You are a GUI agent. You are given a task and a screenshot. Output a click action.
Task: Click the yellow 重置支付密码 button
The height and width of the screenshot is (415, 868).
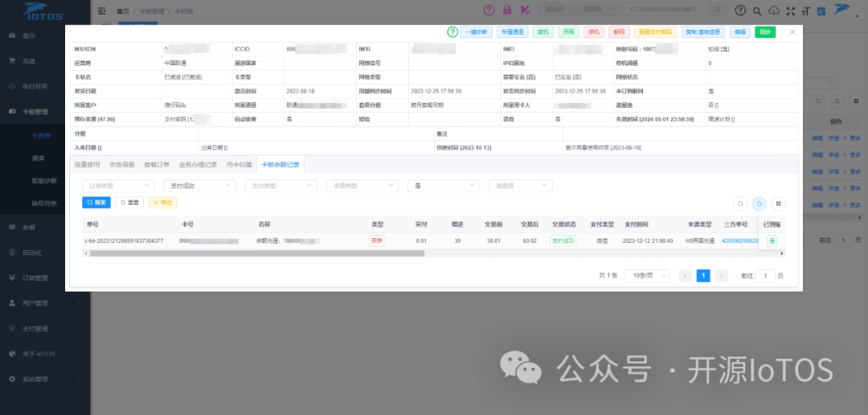pos(656,32)
